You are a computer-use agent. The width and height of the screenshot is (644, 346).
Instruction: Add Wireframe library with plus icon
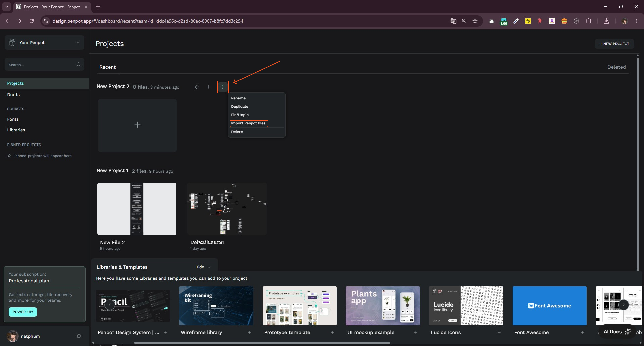[x=249, y=332]
